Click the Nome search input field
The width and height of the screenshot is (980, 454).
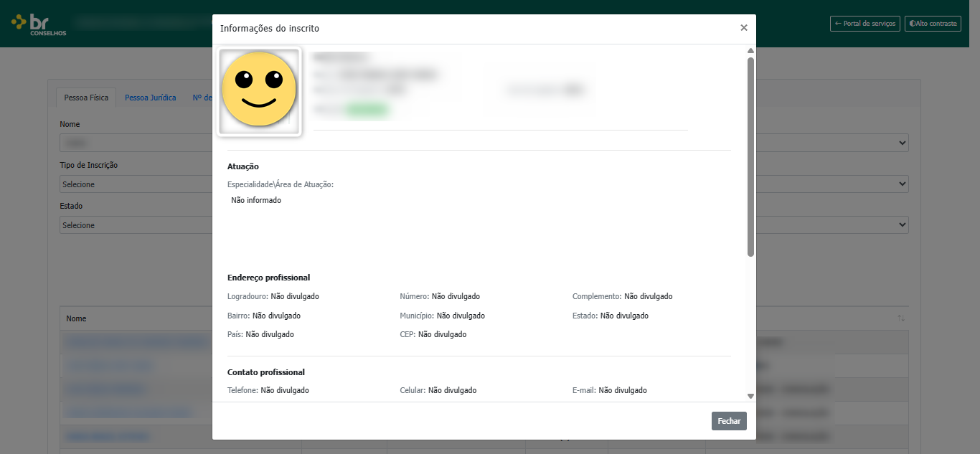pyautogui.click(x=136, y=143)
